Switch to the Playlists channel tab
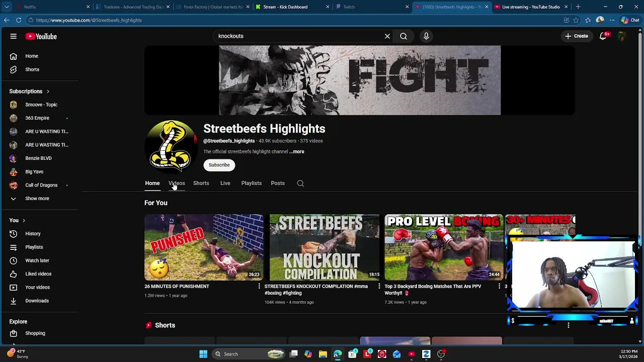The height and width of the screenshot is (362, 644). (251, 184)
